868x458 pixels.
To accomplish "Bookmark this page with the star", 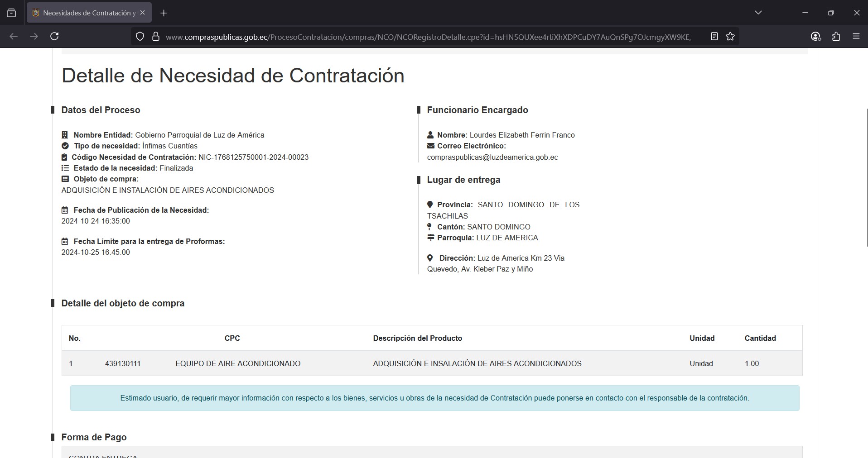I will click(730, 36).
